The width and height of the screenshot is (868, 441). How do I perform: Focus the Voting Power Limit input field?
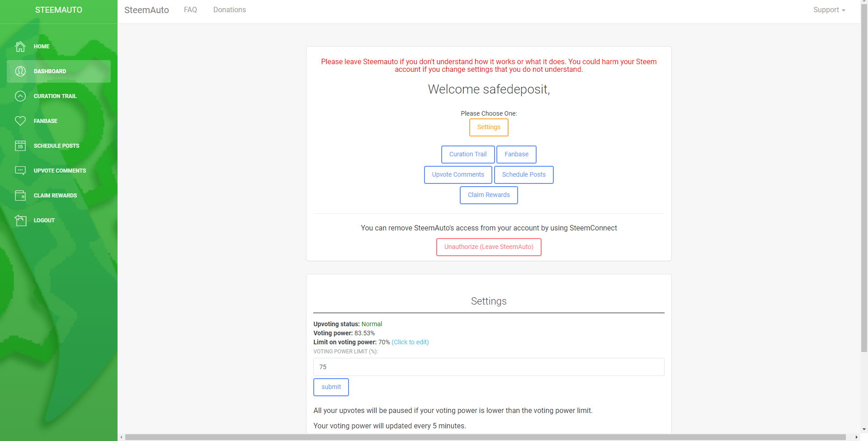(x=489, y=367)
